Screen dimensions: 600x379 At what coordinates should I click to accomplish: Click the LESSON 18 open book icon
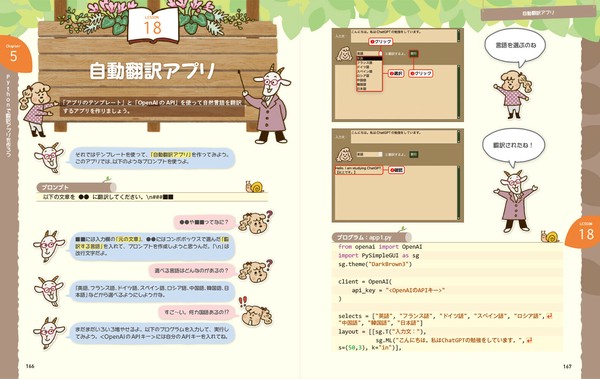pyautogui.click(x=153, y=26)
